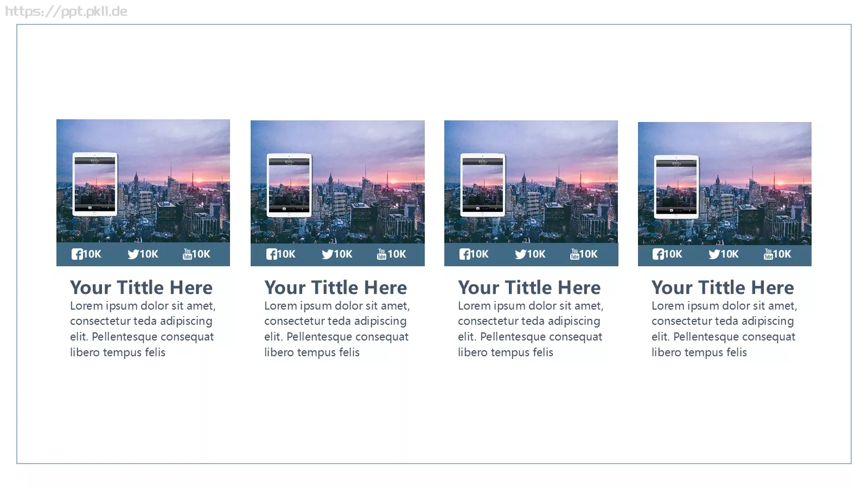This screenshot has width=868, height=488.
Task: Click the Twitter icon in the first card
Action: 133,254
